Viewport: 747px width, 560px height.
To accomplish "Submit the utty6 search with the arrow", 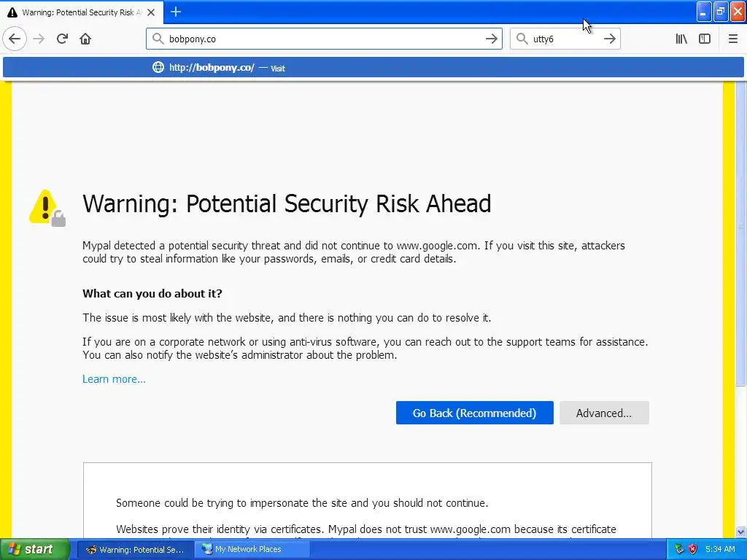I will (x=609, y=39).
